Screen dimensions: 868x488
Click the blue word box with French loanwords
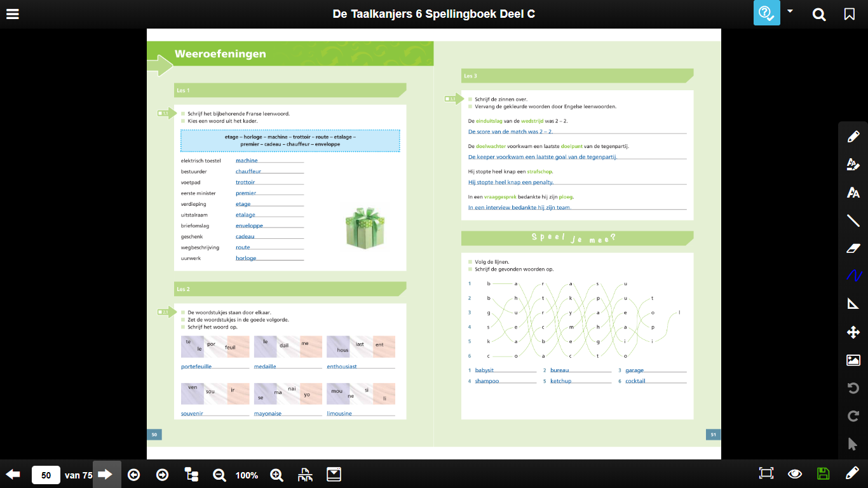click(x=290, y=140)
